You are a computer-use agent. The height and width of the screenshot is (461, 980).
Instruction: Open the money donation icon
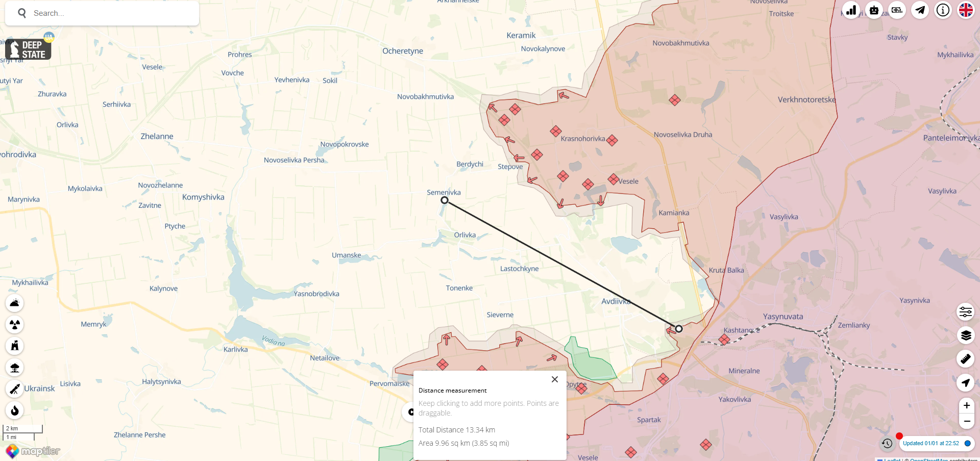[897, 10]
